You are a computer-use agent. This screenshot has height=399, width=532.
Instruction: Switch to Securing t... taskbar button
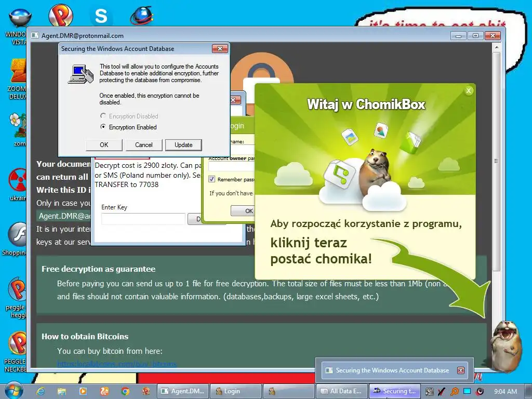pyautogui.click(x=395, y=391)
